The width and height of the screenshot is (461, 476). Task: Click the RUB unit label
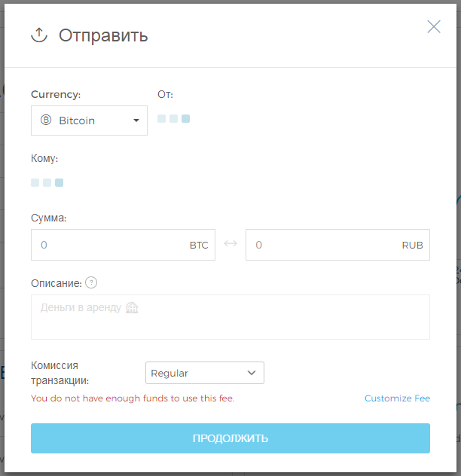pos(412,246)
